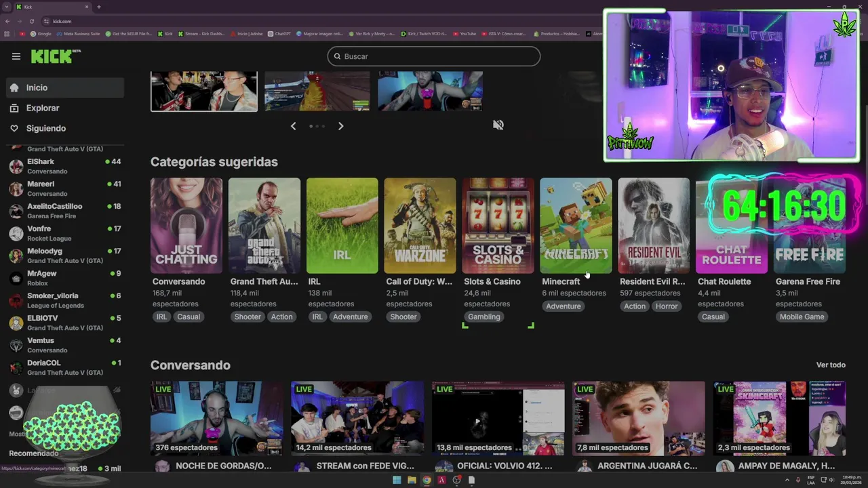This screenshot has height=488, width=868.
Task: Show hidden system tray icons
Action: click(787, 480)
